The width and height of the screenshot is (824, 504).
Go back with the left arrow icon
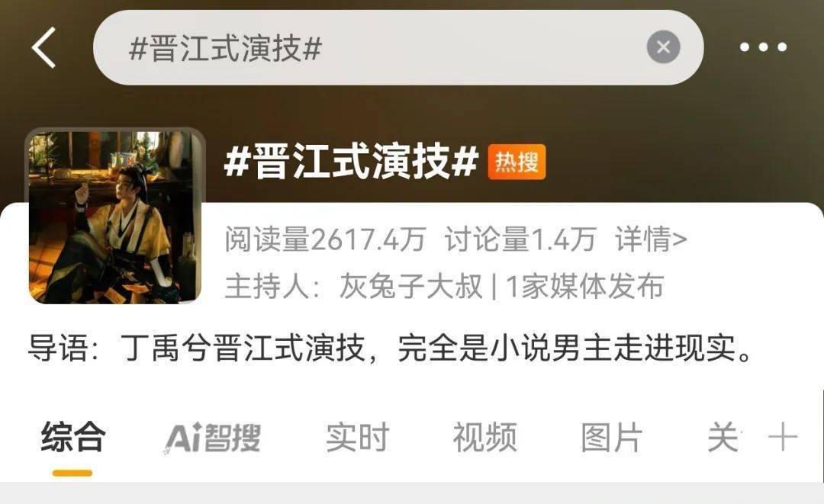[x=44, y=47]
